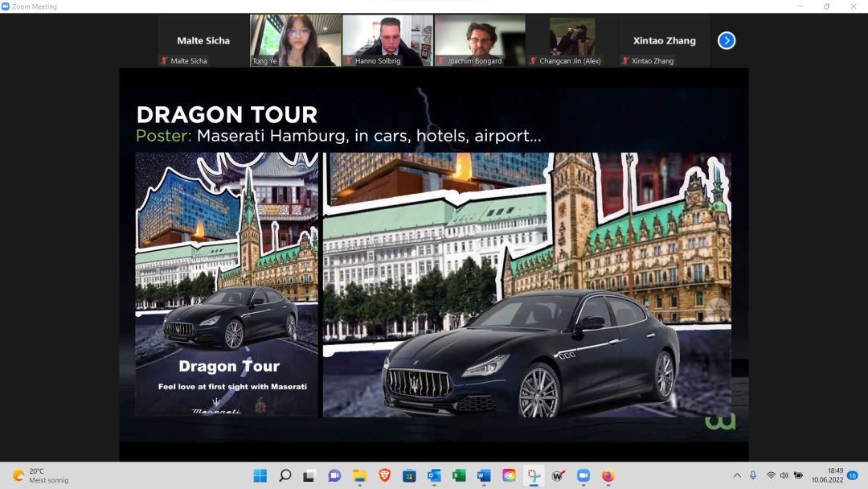The width and height of the screenshot is (868, 489).
Task: Open File Explorer from taskbar
Action: tap(359, 475)
